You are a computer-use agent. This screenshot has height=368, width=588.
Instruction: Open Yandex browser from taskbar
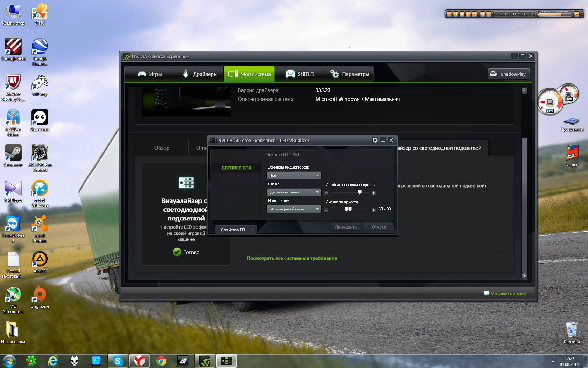click(x=140, y=361)
